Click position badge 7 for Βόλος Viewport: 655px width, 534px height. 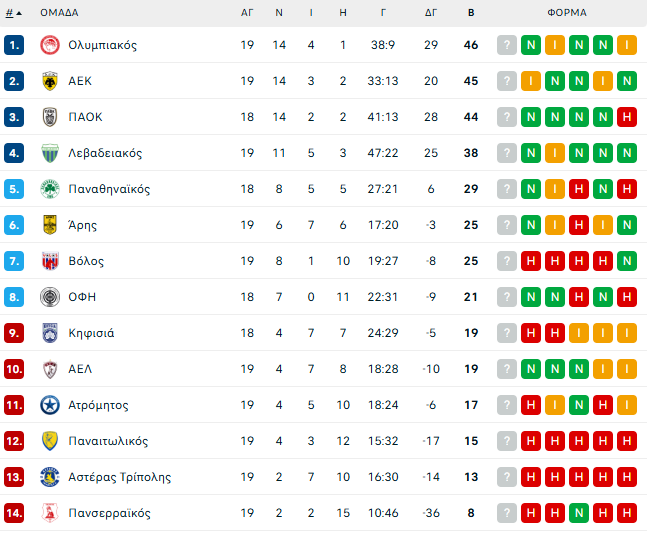[13, 261]
